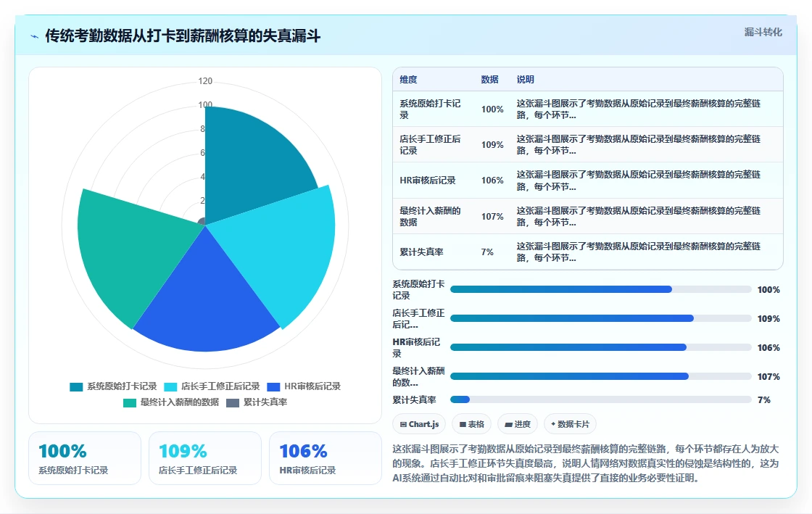This screenshot has width=812, height=514.
Task: Click the 107% value in the table
Action: 492,216
